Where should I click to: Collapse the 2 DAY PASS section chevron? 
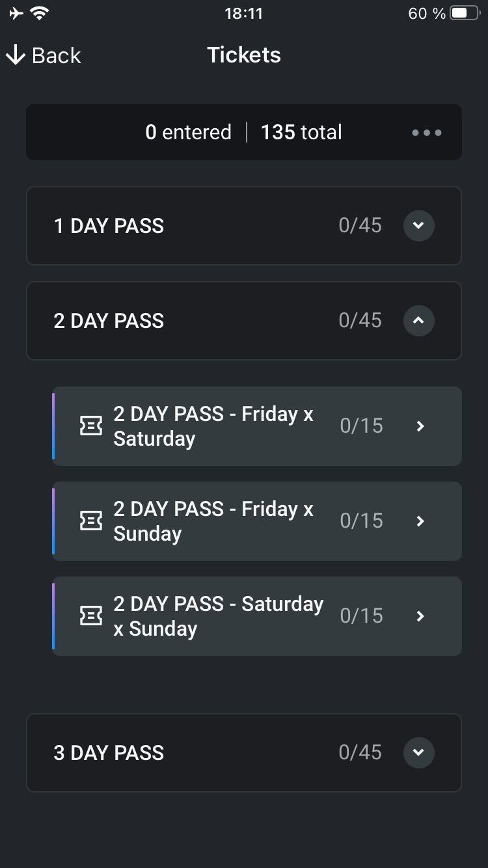coord(419,321)
